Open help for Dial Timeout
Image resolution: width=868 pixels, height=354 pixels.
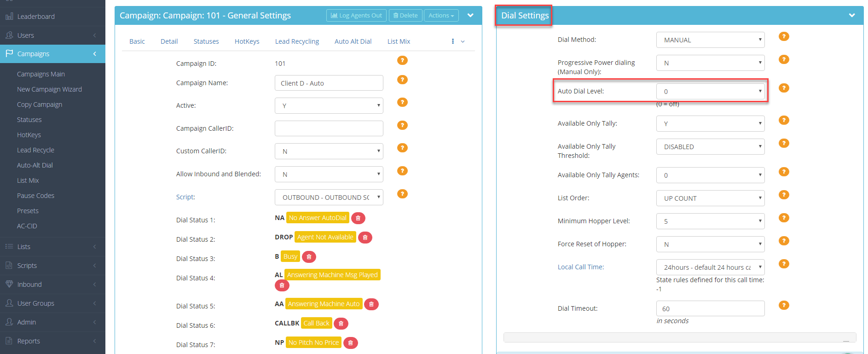784,305
